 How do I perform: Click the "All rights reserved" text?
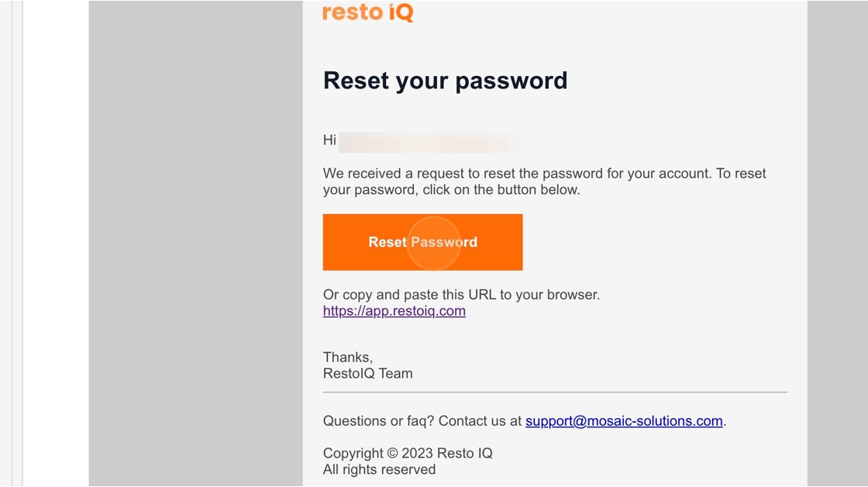tap(379, 469)
